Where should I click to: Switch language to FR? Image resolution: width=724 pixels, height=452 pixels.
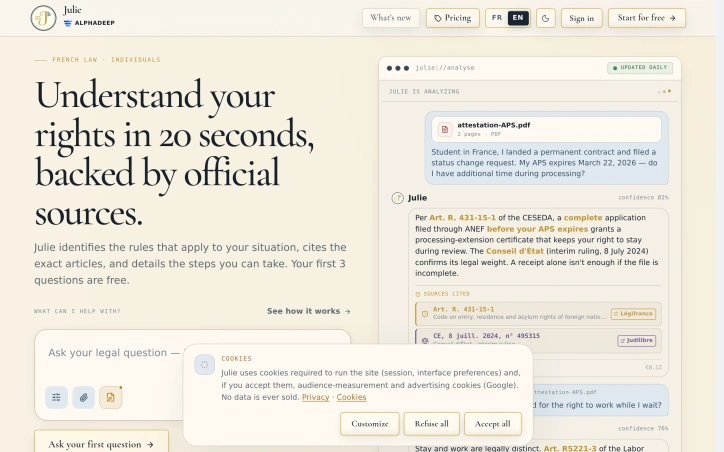click(x=497, y=18)
